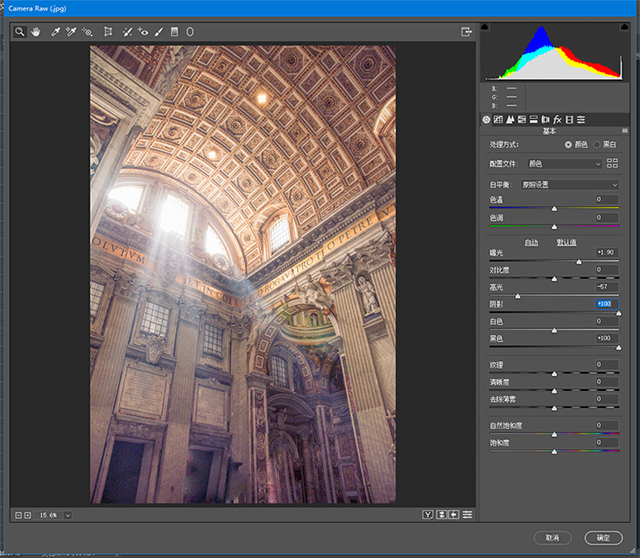Viewport: 640px width, 558px height.
Task: Open the HSL Adjustments panel tab
Action: coord(522,120)
